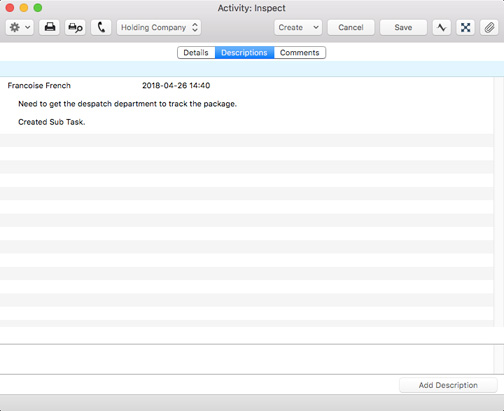Click the descriptions list vertical scrollbar
Screen dimensions: 504x411
(x=499, y=202)
